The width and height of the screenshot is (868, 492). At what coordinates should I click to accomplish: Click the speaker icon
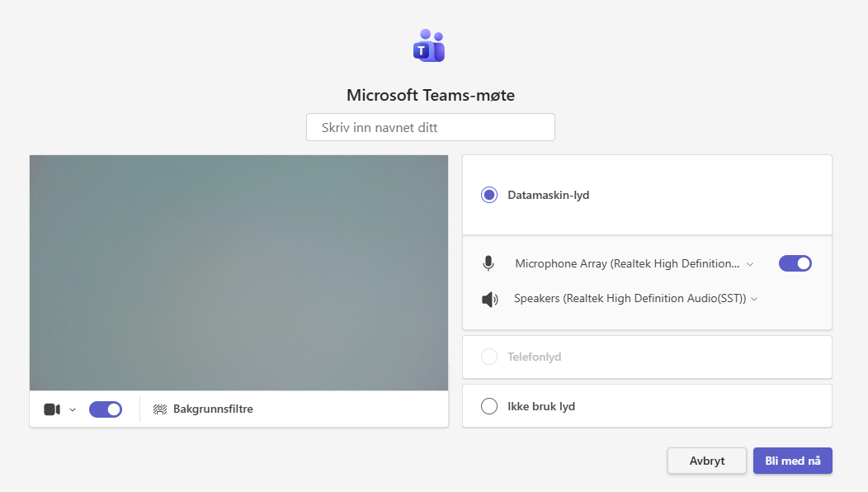pyautogui.click(x=490, y=299)
